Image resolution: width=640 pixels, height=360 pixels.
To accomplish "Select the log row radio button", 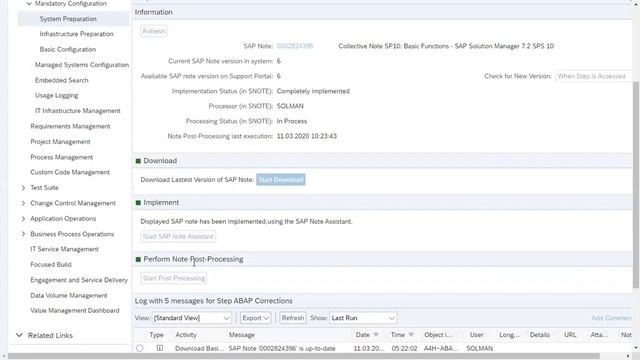I will 140,348.
